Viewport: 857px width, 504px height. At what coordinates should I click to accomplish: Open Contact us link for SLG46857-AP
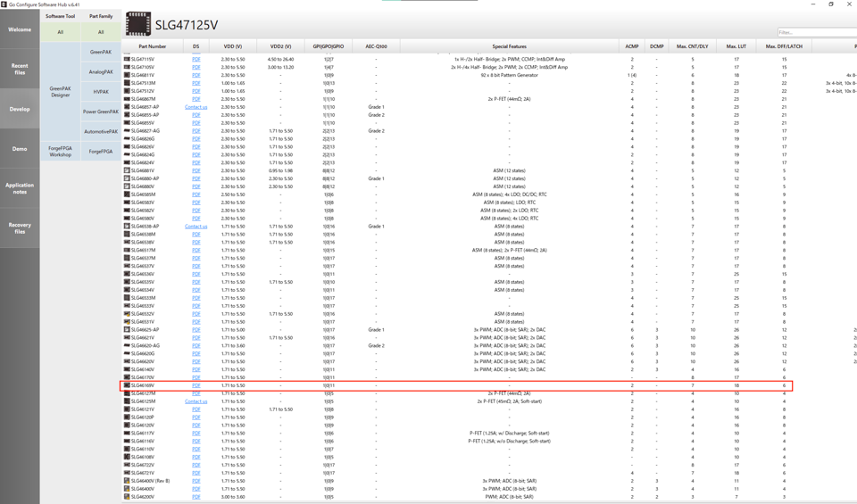(196, 107)
